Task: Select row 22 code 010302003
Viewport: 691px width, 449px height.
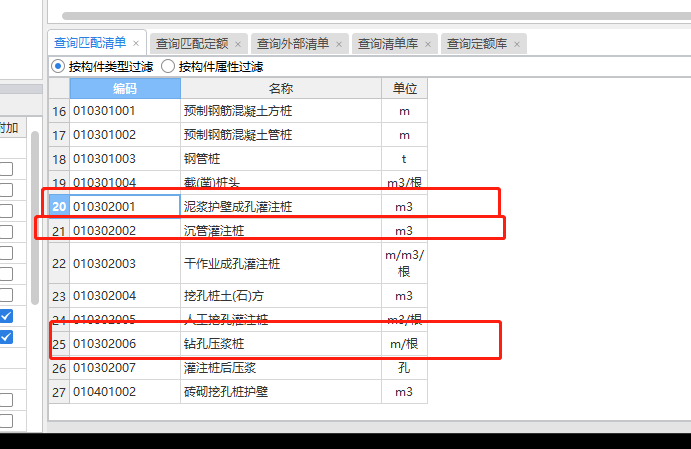Action: [x=125, y=263]
